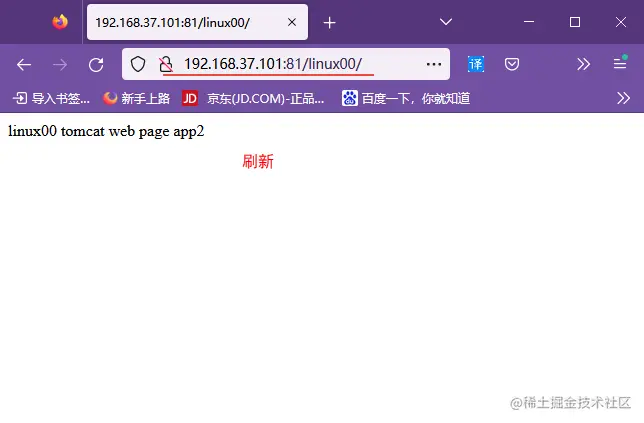The height and width of the screenshot is (423, 644).
Task: Click text linux00 tomcat web page app2
Action: click(106, 131)
